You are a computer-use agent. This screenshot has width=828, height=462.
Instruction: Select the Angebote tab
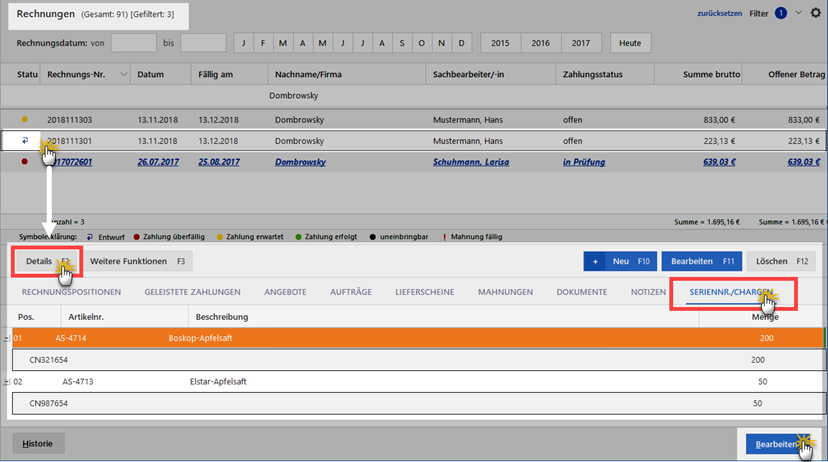click(x=285, y=292)
